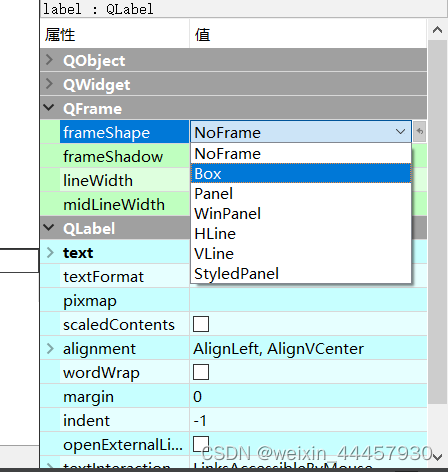Select the indent property name
This screenshot has height=472, width=448.
click(x=86, y=420)
